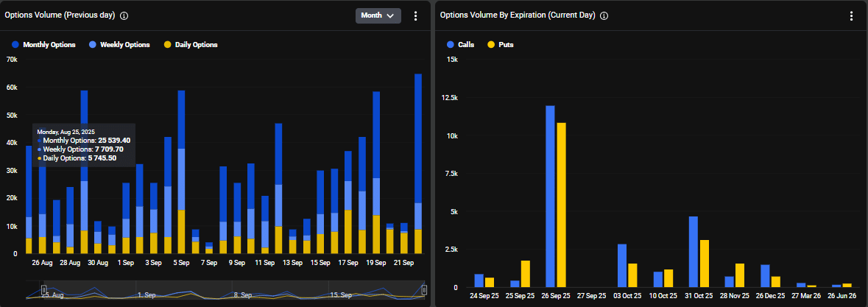Click right handle of the range navigator
868x307 pixels.
424,289
